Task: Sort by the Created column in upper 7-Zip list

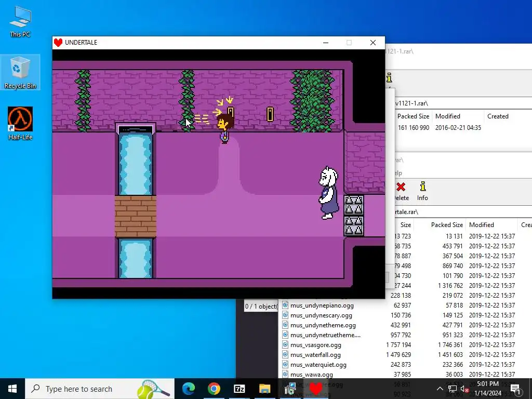Action: (498, 116)
